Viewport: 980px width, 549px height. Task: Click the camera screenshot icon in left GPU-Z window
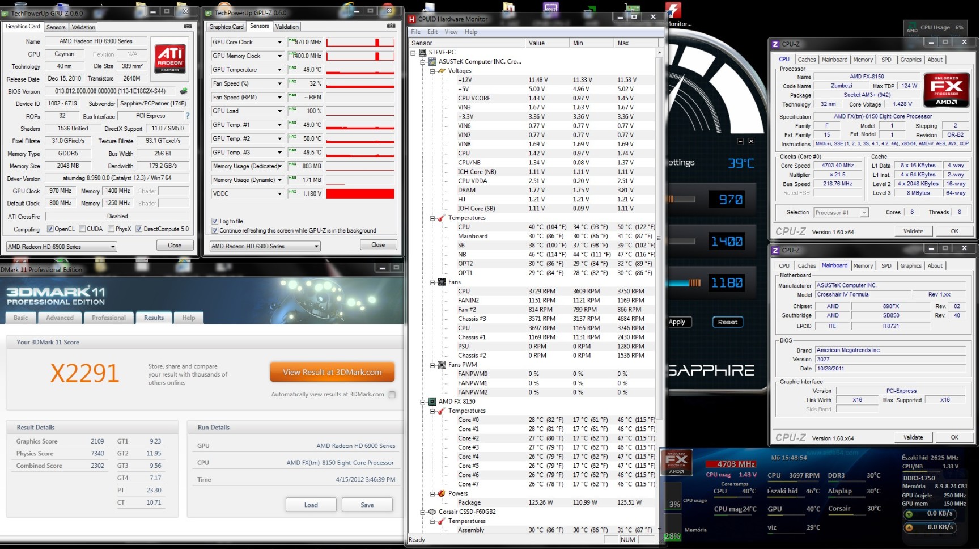coord(188,26)
